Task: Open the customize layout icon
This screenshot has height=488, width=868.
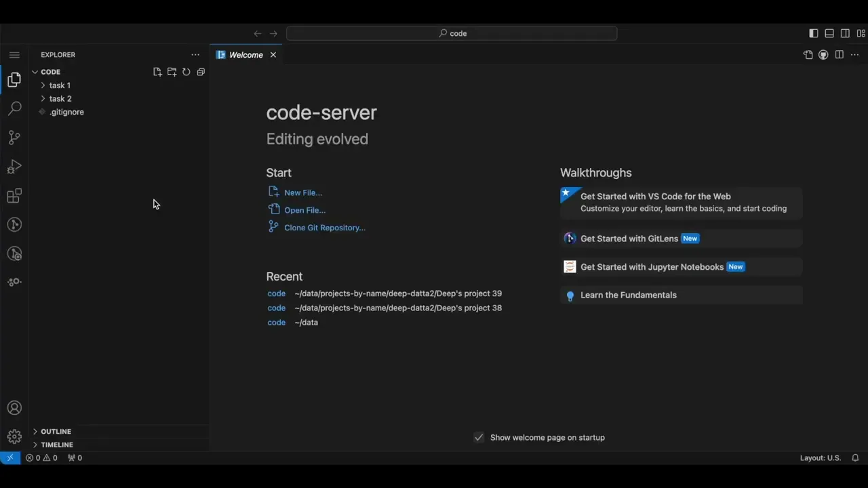Action: pos(861,33)
